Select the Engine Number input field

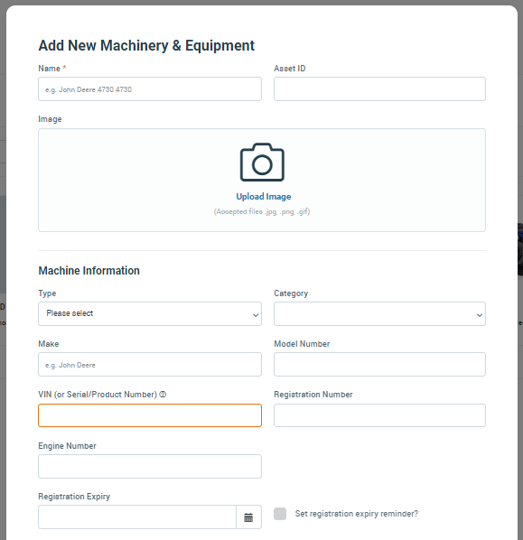tap(150, 466)
